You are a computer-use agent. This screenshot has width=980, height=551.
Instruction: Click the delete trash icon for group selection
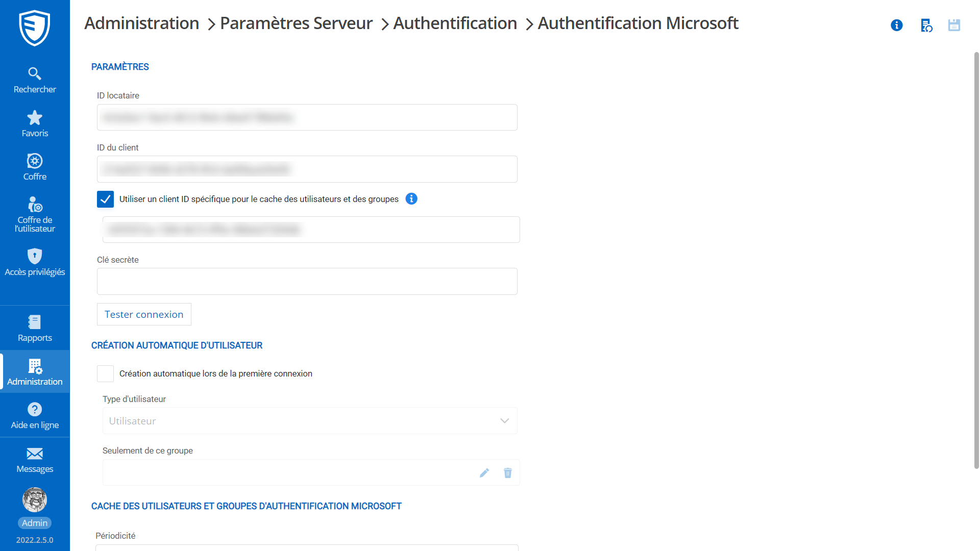[507, 473]
